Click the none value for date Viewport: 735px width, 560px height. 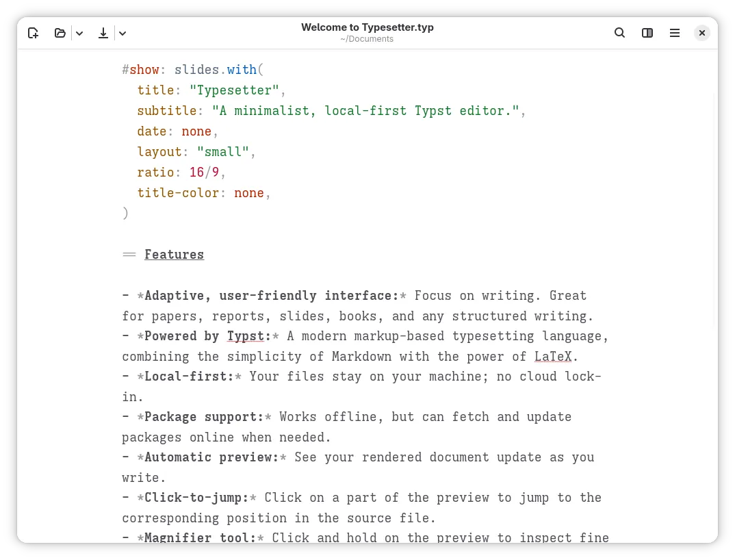(x=196, y=131)
